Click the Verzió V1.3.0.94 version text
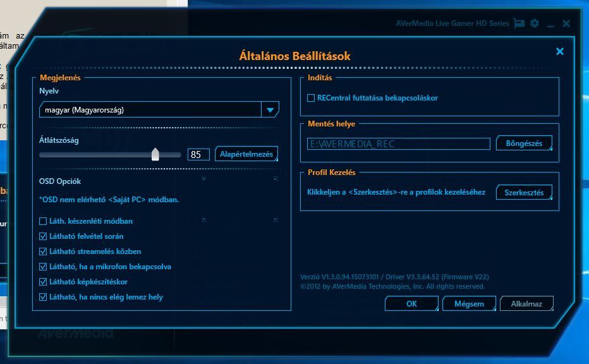 tap(394, 277)
